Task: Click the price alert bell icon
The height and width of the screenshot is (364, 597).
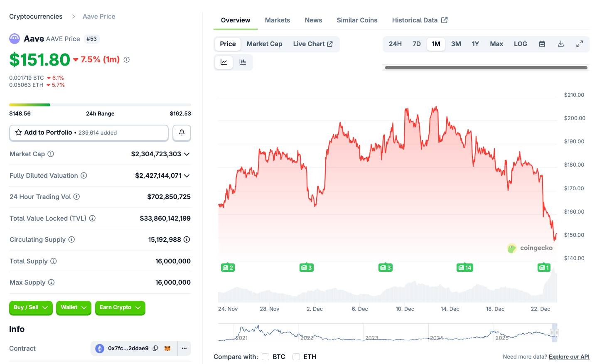Action: tap(182, 133)
